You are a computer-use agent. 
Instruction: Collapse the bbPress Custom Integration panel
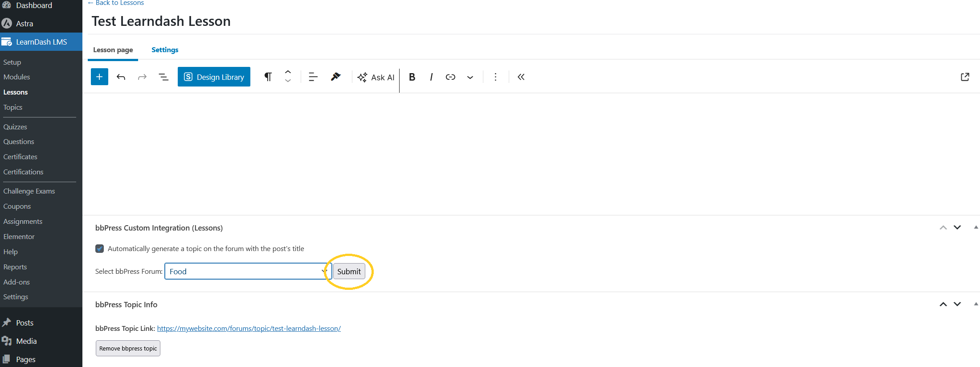coord(976,227)
